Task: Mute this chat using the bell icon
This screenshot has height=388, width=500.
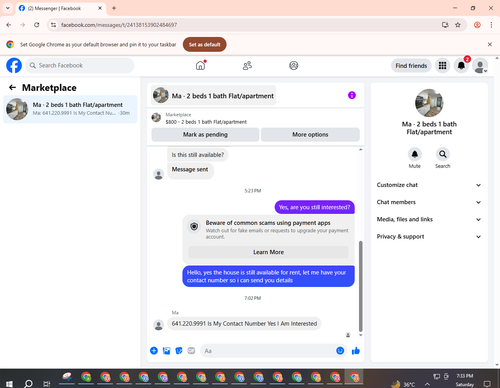Action: click(415, 154)
